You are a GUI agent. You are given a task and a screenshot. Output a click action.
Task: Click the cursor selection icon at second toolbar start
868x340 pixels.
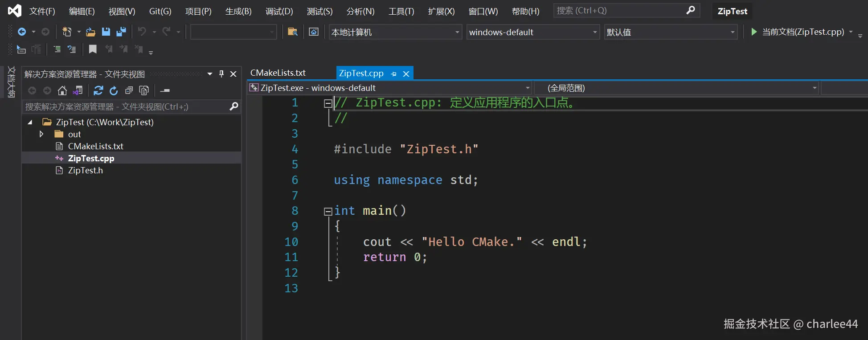21,49
